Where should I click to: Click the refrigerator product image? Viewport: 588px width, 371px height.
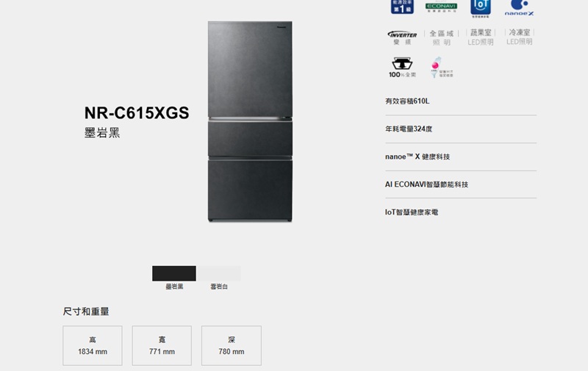pyautogui.click(x=250, y=121)
